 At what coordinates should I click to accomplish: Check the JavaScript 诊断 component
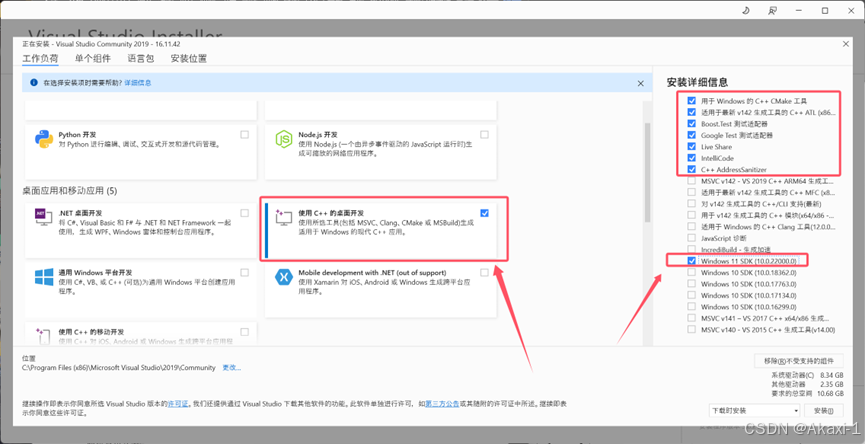coord(692,238)
